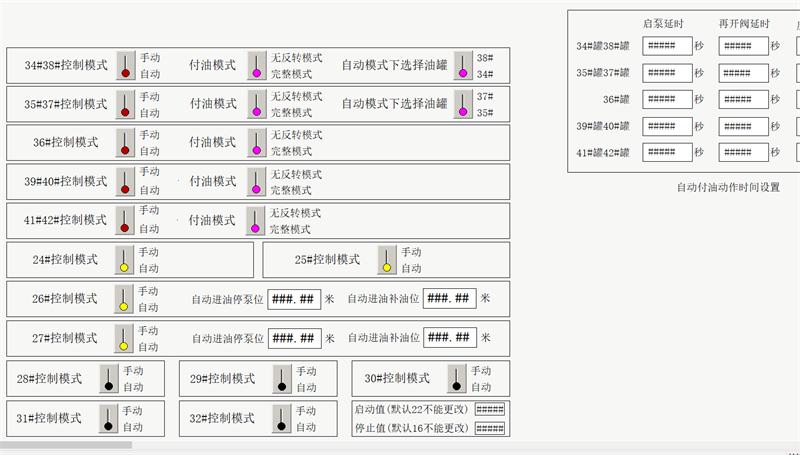Click the 27# 自动进油补油位 input field
The height and width of the screenshot is (455, 800).
click(x=449, y=338)
